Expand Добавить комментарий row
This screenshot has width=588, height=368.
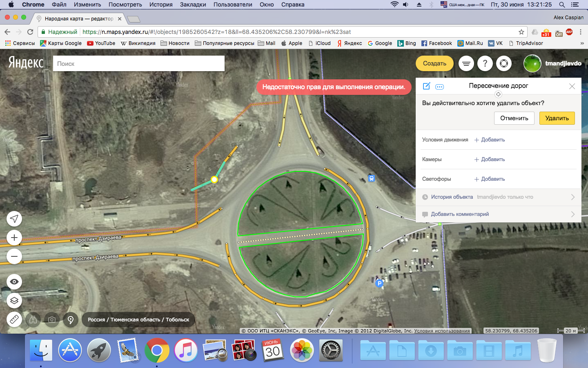point(499,214)
